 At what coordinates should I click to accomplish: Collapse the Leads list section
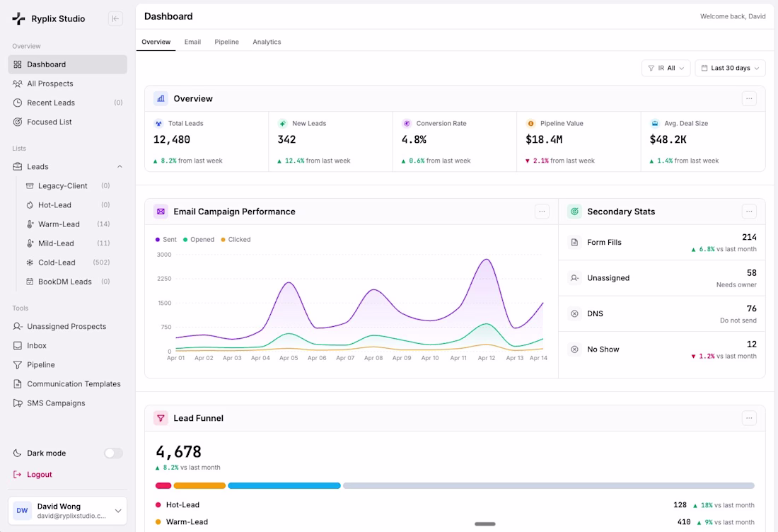tap(120, 167)
